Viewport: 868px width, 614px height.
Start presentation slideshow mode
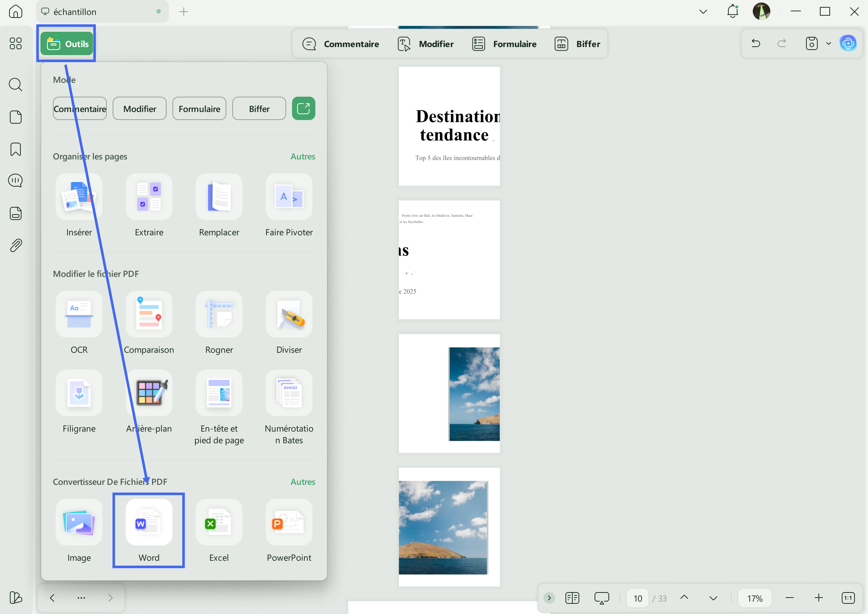[x=602, y=598]
